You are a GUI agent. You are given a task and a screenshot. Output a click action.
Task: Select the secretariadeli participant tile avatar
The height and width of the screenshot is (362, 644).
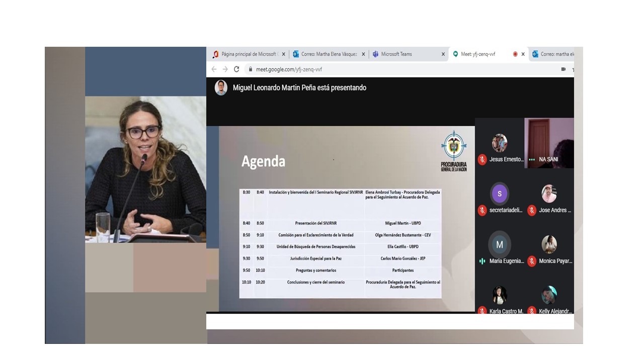click(x=500, y=194)
